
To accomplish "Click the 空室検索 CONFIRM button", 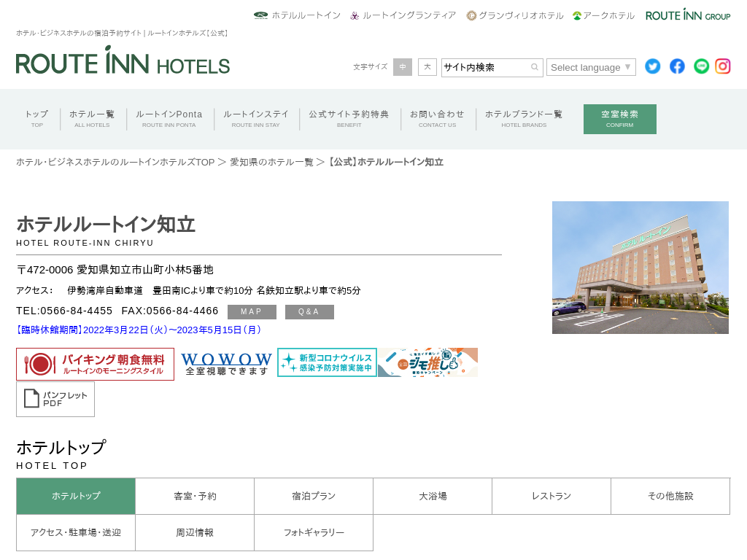I will tap(620, 119).
